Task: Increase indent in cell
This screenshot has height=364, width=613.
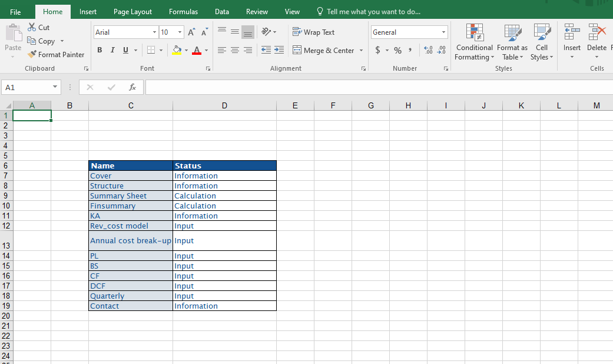Action: (x=279, y=49)
